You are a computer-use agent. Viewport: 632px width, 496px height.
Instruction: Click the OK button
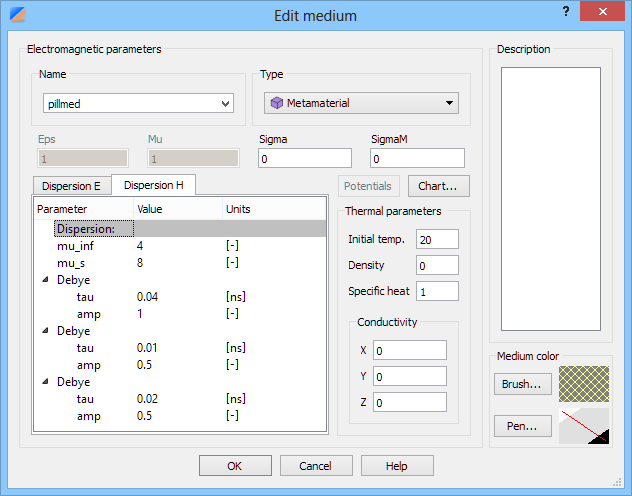pyautogui.click(x=235, y=466)
